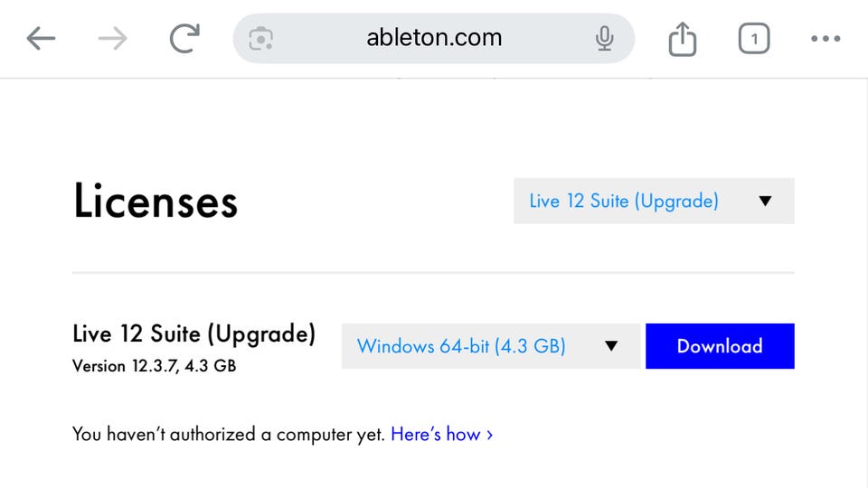868x488 pixels.
Task: Focus the ableton.com address bar
Action: coord(434,38)
